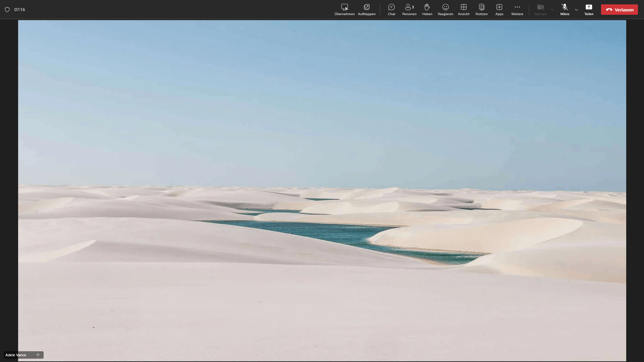Open Reagieren emoji reactions
The height and width of the screenshot is (362, 644).
(x=445, y=10)
